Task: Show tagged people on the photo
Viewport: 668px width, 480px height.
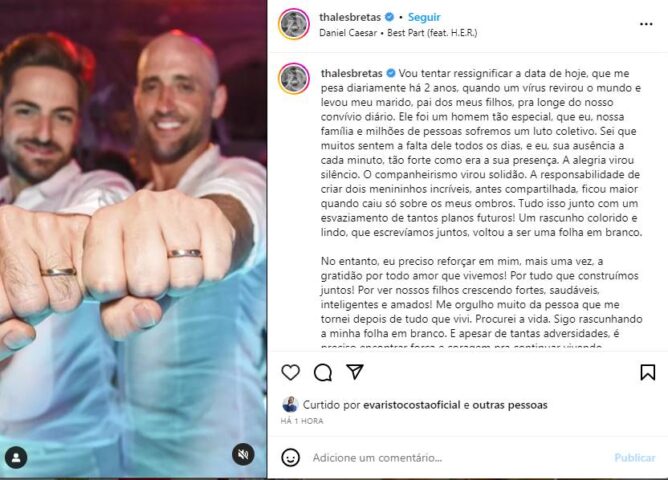Action: point(16,458)
